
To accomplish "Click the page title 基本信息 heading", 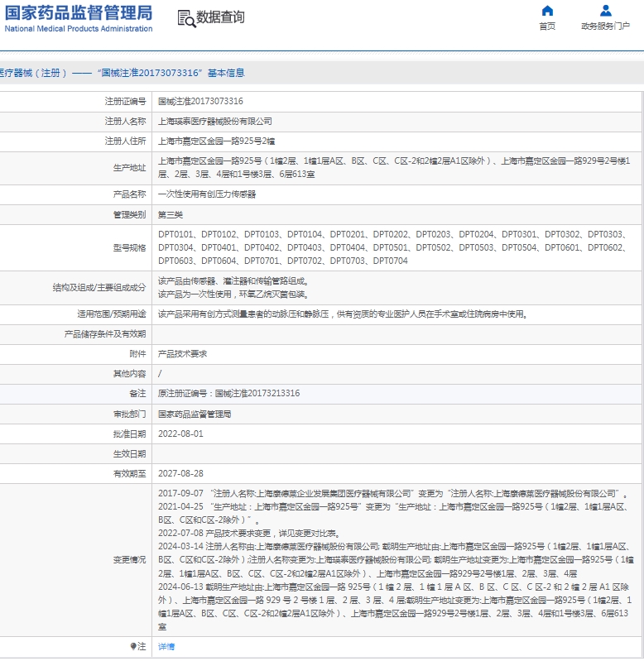I will (x=226, y=73).
